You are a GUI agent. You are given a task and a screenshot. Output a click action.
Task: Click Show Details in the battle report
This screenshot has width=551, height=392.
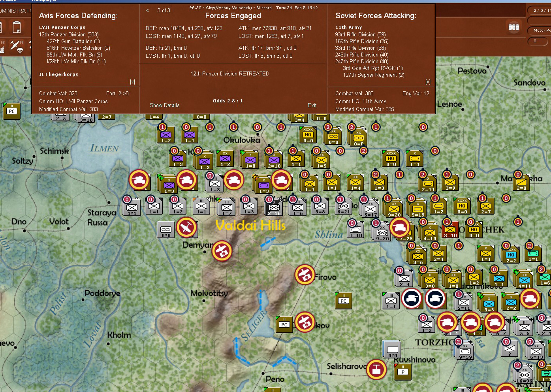click(x=165, y=105)
